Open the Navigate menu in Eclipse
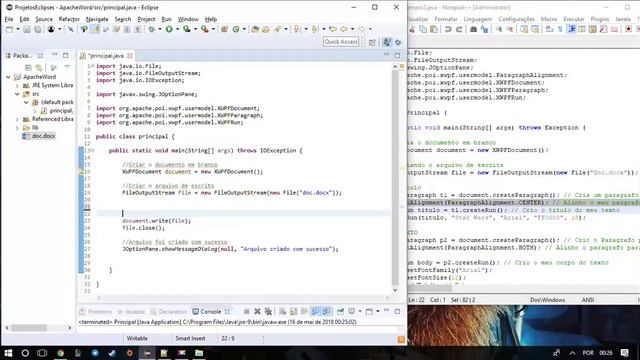Viewport: 640px width, 360px height. [97, 19]
